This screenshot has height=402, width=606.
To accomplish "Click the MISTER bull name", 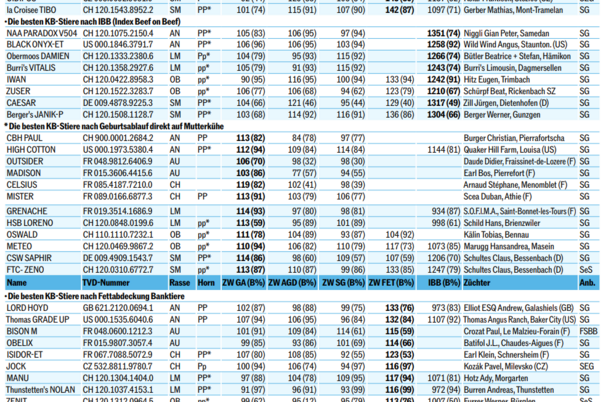I will pyautogui.click(x=20, y=197).
